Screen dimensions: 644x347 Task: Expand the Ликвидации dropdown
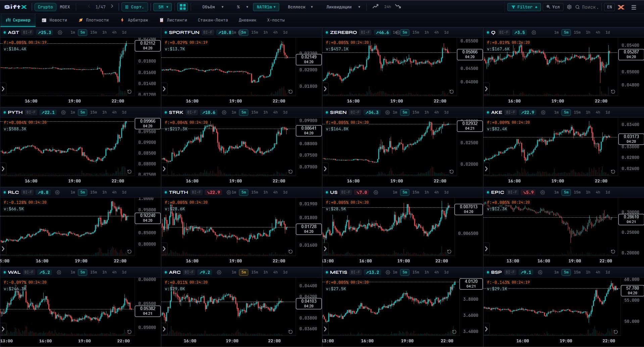[343, 7]
